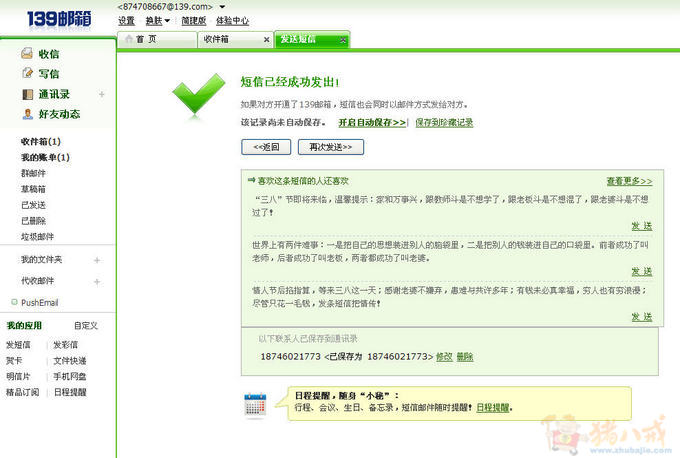The height and width of the screenshot is (458, 680).
Task: Open 日程提醒 in 我的应用 list
Action: pos(70,392)
